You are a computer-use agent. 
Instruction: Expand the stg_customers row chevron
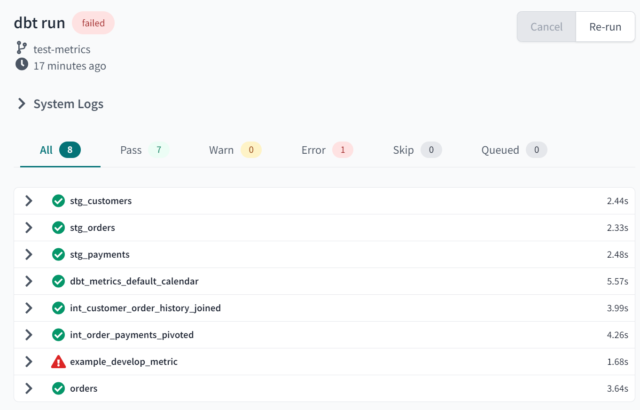click(29, 201)
